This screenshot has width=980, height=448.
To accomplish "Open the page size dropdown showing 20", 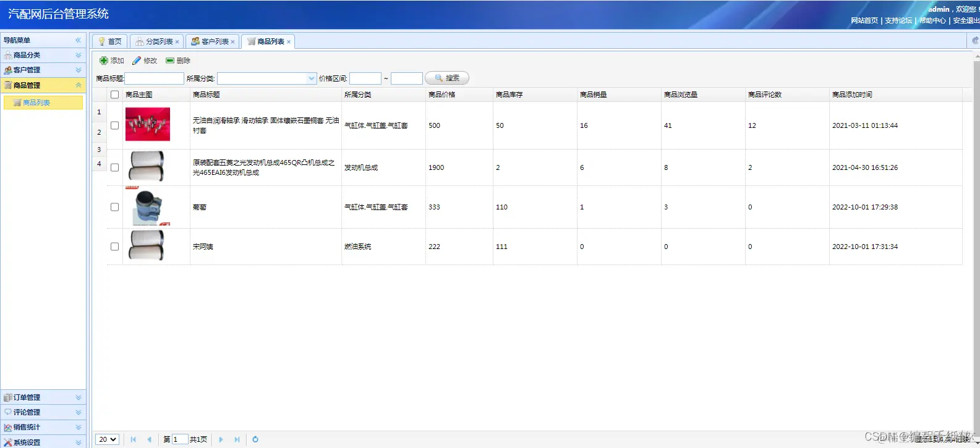I will point(107,439).
